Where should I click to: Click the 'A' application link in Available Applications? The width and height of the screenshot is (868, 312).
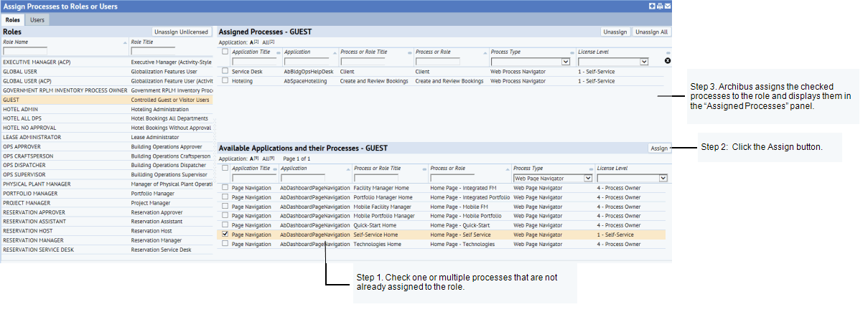pos(252,159)
